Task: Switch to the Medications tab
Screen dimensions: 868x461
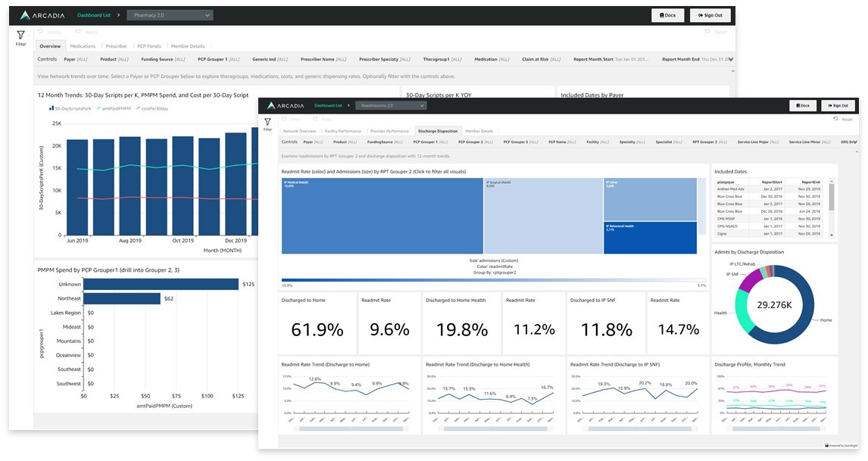Action: pos(83,45)
